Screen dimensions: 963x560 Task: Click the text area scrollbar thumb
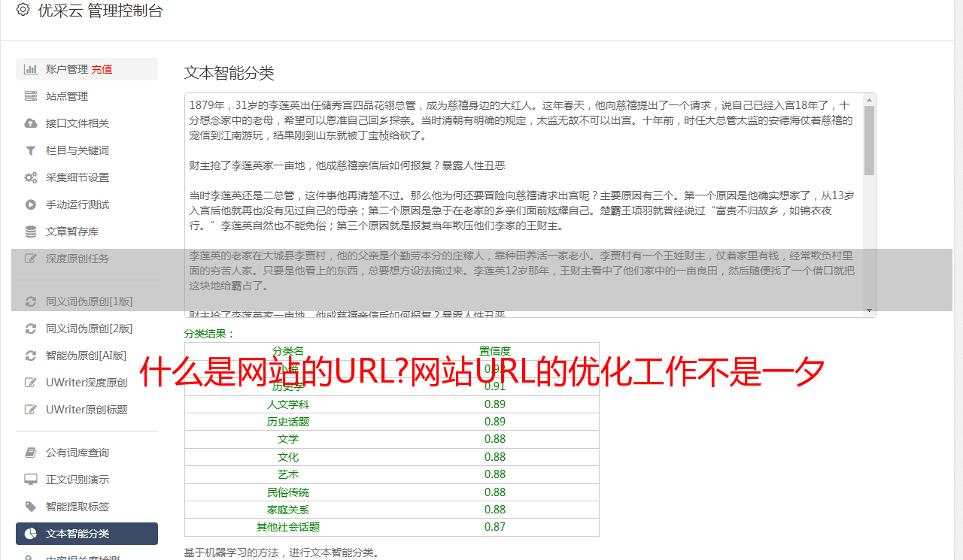[870, 141]
